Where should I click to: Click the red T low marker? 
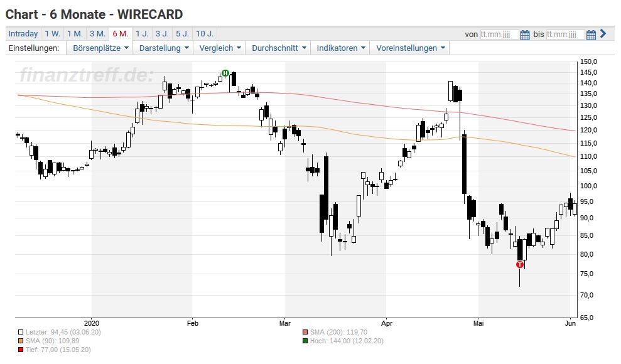coord(520,265)
